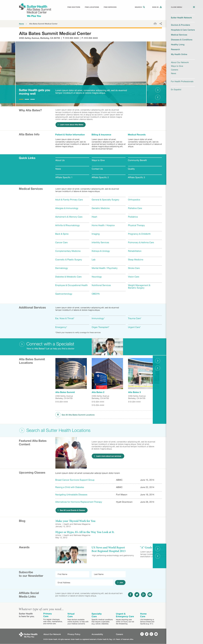Click the Alta Bates Summit building thumbnail

click(x=71, y=373)
